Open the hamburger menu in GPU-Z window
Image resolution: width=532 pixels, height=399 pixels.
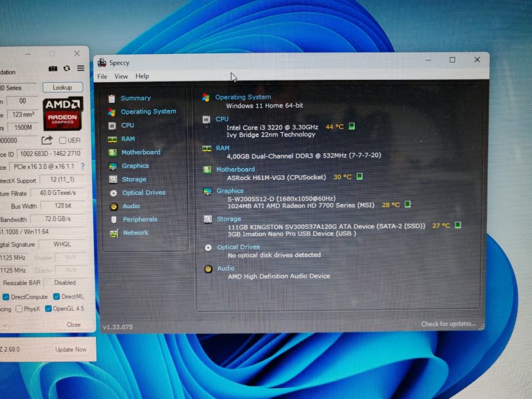coord(80,68)
